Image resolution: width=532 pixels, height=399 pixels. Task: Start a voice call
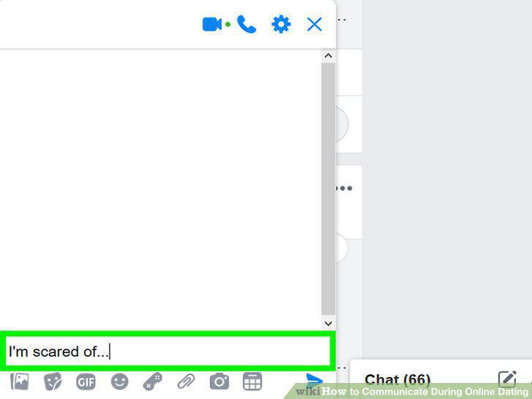tap(247, 24)
